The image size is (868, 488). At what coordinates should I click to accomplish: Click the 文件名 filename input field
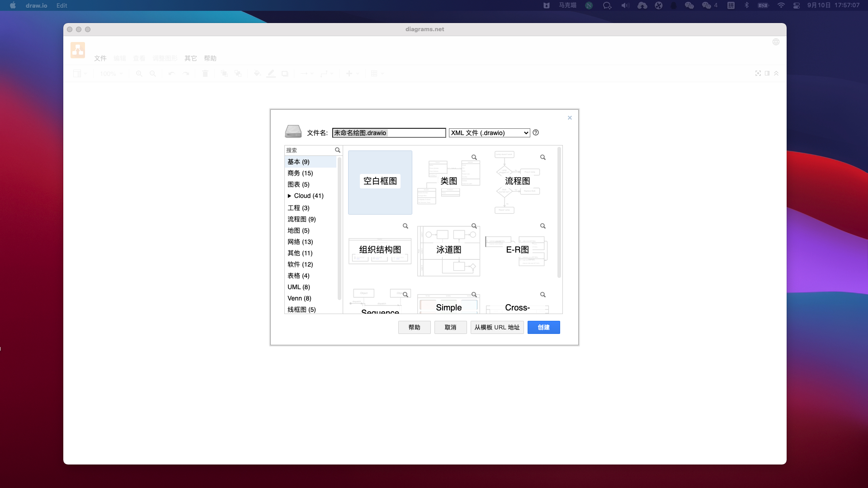[389, 133]
